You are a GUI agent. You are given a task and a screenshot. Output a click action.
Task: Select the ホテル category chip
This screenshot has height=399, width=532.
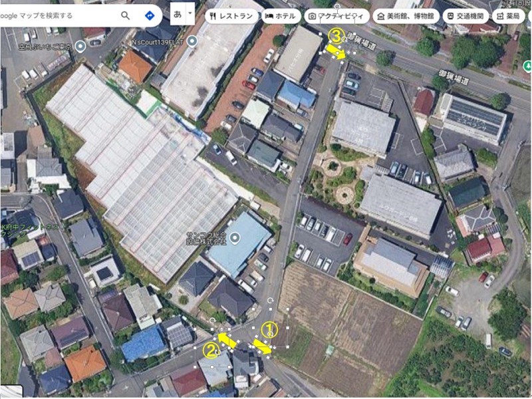point(281,16)
